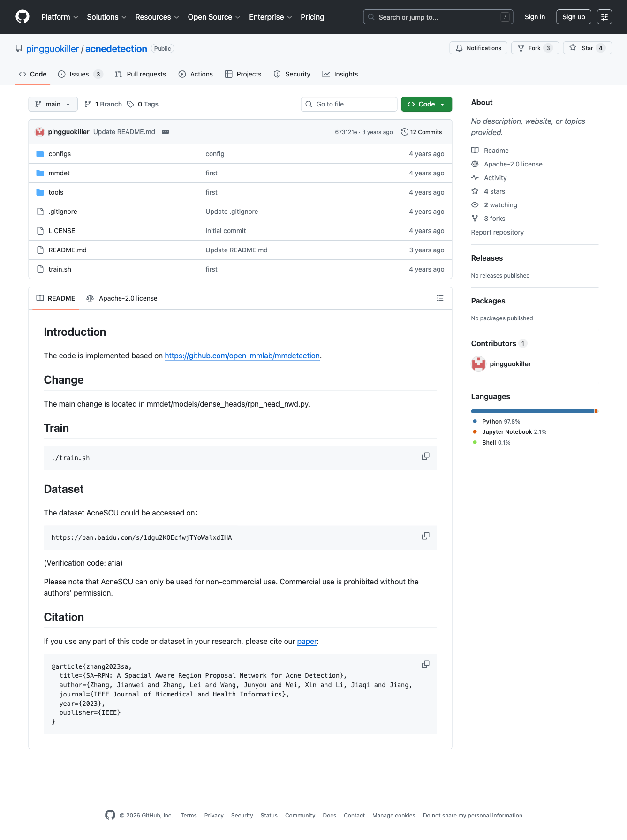Click the commit history clock icon
Image resolution: width=627 pixels, height=840 pixels.
pos(404,132)
